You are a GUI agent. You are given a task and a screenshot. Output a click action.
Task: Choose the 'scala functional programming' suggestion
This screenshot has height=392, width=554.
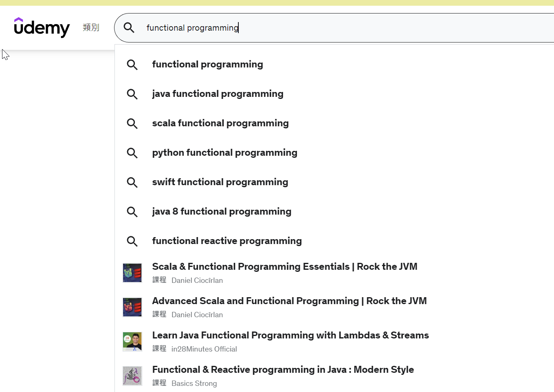point(220,123)
